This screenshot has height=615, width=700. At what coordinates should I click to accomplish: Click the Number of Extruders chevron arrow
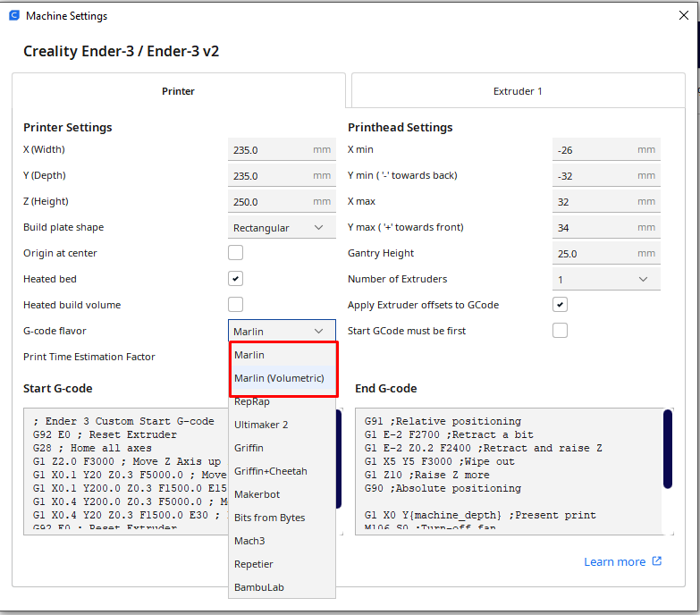tap(643, 280)
